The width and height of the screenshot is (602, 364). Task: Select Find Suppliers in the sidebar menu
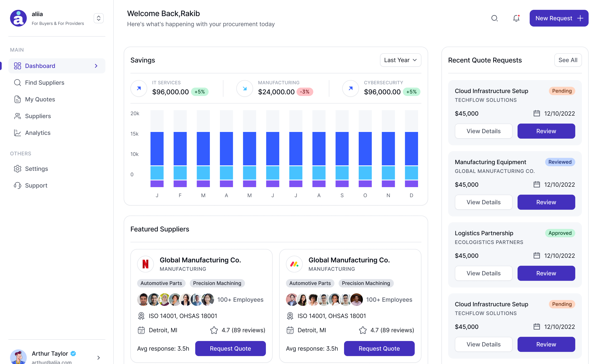[x=44, y=83]
